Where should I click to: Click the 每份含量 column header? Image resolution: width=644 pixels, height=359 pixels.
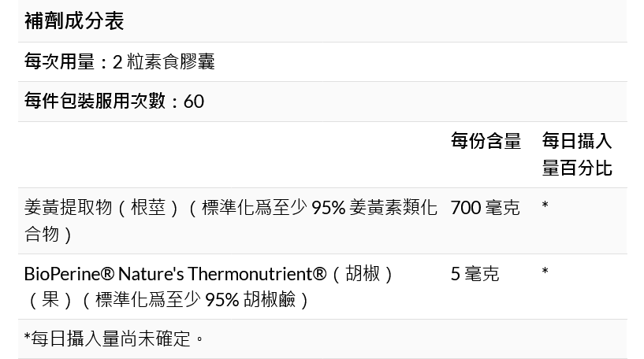486,141
